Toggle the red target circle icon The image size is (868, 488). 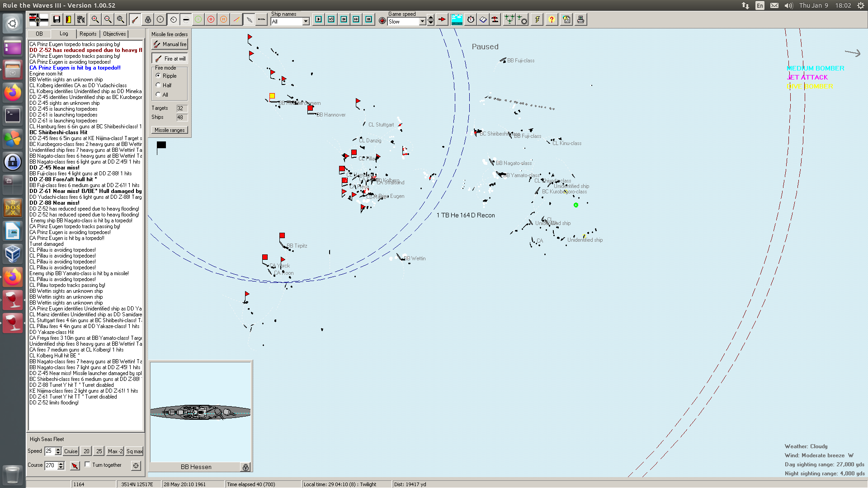[x=211, y=19]
